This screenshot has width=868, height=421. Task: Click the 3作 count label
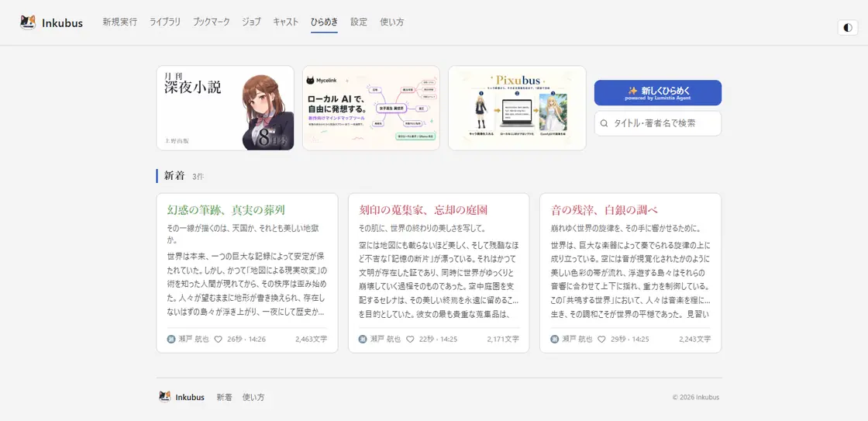pyautogui.click(x=198, y=177)
